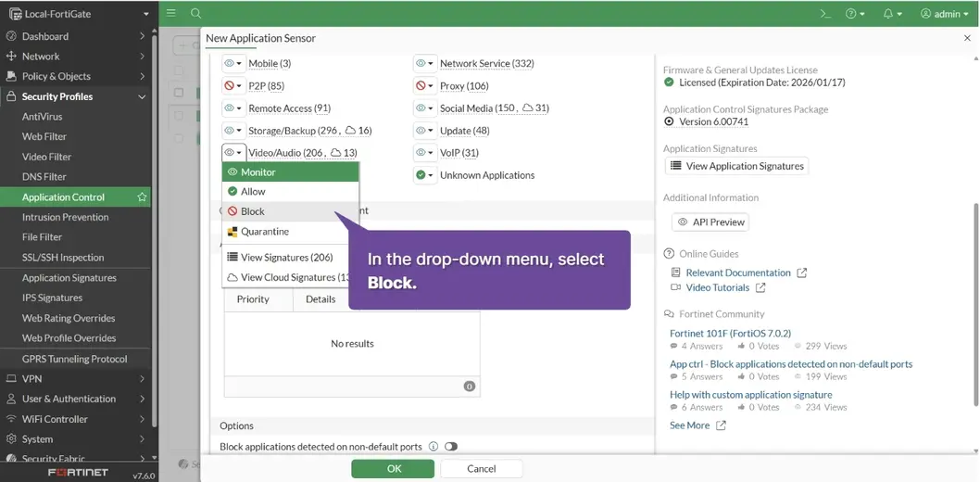Viewport: 980px width, 482px height.
Task: Open the CLI console icon
Action: tap(825, 14)
